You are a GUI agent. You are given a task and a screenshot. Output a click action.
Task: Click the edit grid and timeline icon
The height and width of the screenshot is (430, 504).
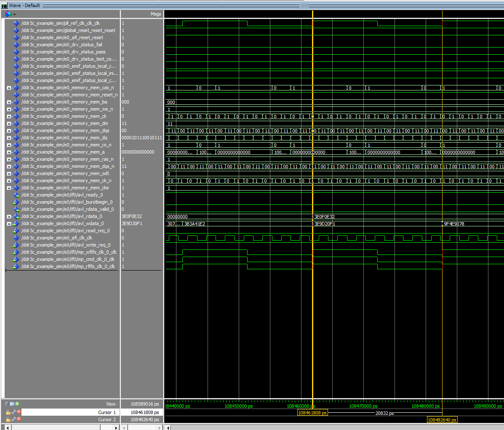(12, 404)
